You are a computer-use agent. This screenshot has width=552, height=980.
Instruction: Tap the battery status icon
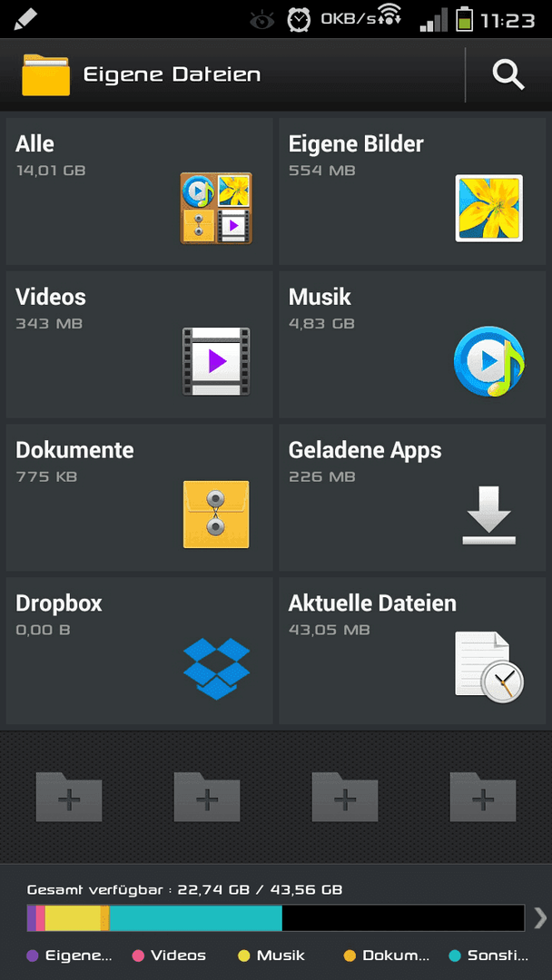(x=464, y=19)
